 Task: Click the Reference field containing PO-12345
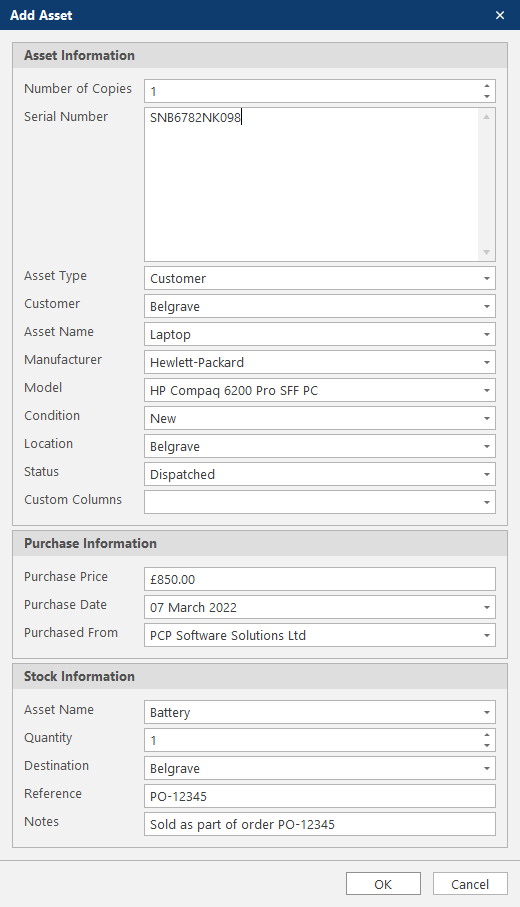coord(319,796)
